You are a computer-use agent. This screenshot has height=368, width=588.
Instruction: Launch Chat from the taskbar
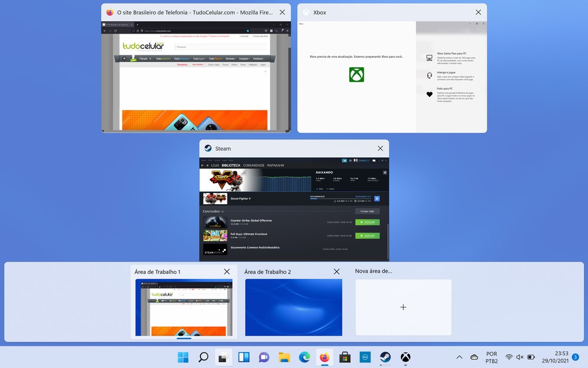coord(264,357)
